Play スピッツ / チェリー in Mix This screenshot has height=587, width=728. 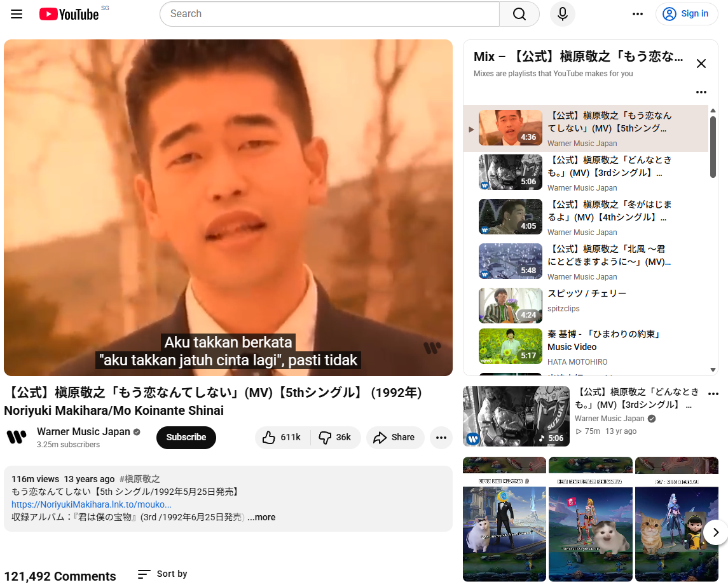click(586, 306)
